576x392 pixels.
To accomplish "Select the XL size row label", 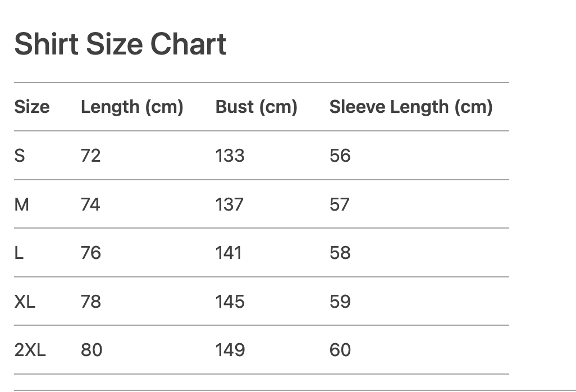I will [25, 302].
